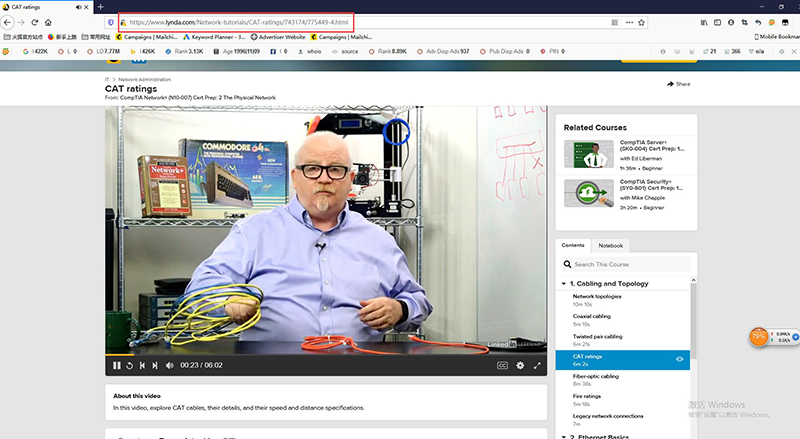Viewport: 800px width, 439px height.
Task: Bookmark this page with star
Action: point(641,22)
